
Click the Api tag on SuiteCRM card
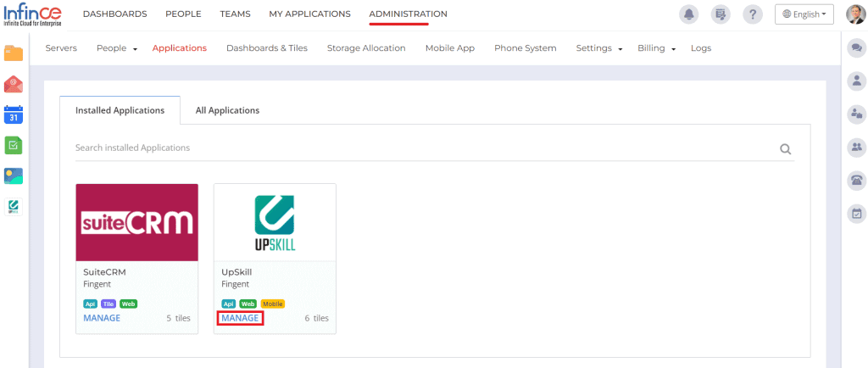pos(90,304)
